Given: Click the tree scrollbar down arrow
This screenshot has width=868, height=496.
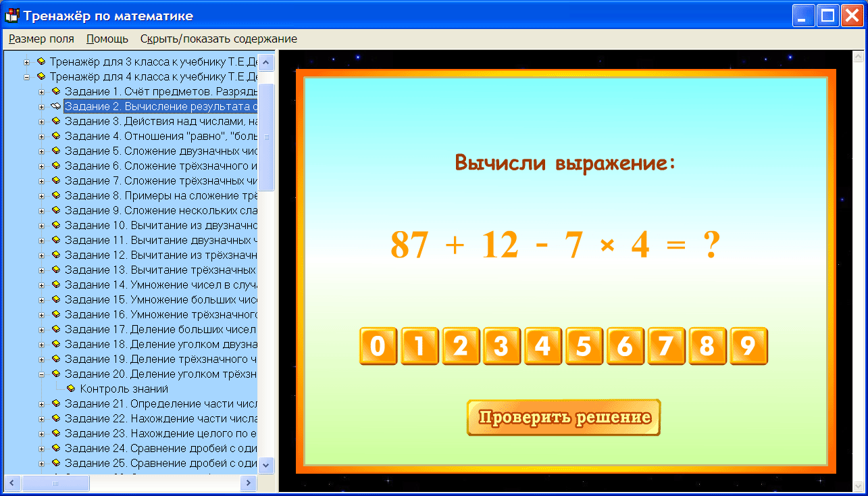Looking at the screenshot, I should click(266, 466).
